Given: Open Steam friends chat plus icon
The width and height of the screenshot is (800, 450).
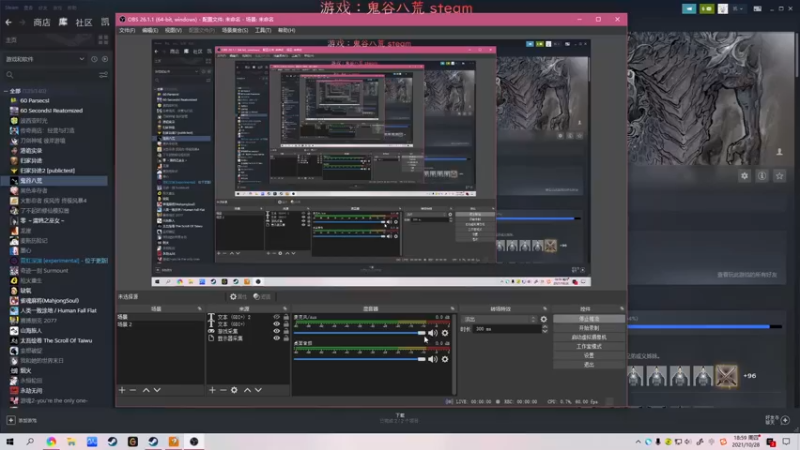Looking at the screenshot, I should pyautogui.click(x=785, y=420).
